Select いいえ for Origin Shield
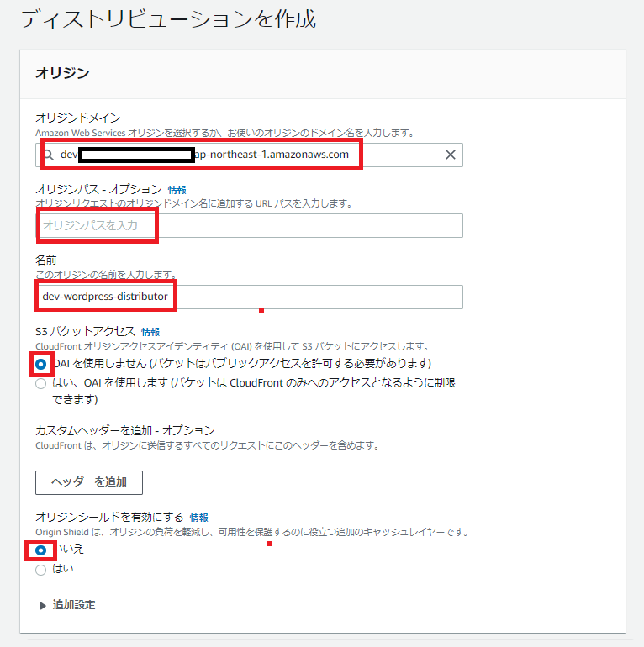Screen dimensions: 644x647 point(41,550)
